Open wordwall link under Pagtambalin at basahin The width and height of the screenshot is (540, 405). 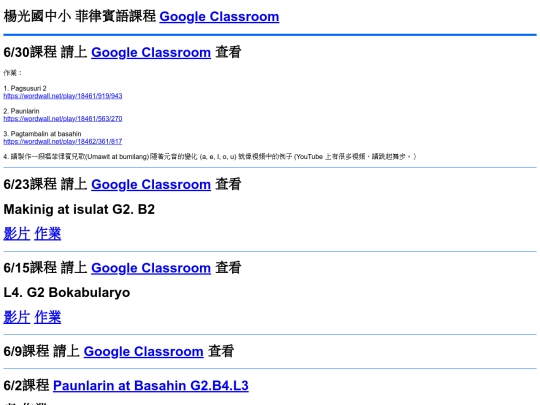coord(63,141)
